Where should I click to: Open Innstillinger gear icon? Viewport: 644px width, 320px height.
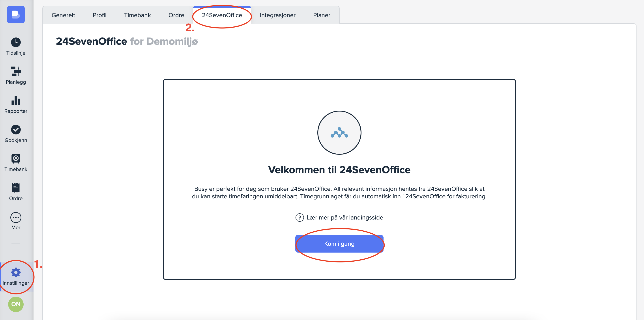point(16,272)
